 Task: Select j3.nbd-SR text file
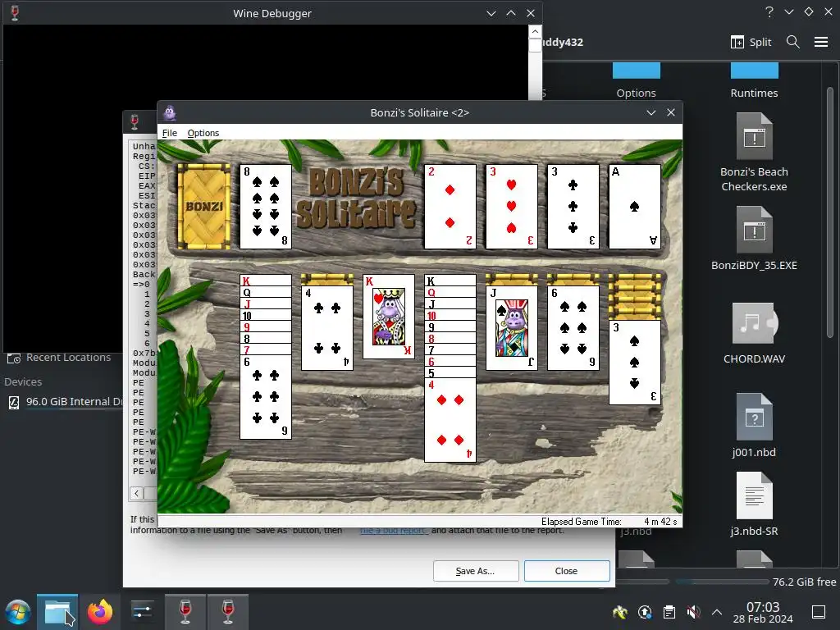click(x=754, y=504)
